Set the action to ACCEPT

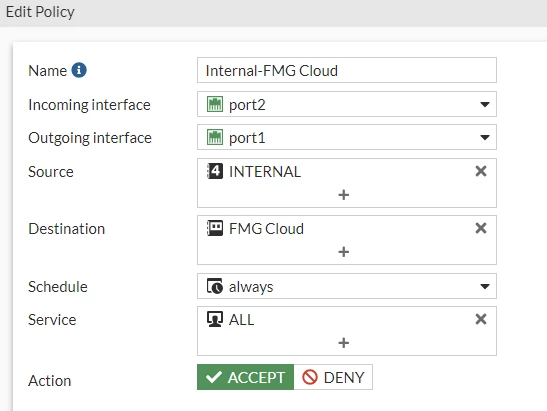(245, 377)
